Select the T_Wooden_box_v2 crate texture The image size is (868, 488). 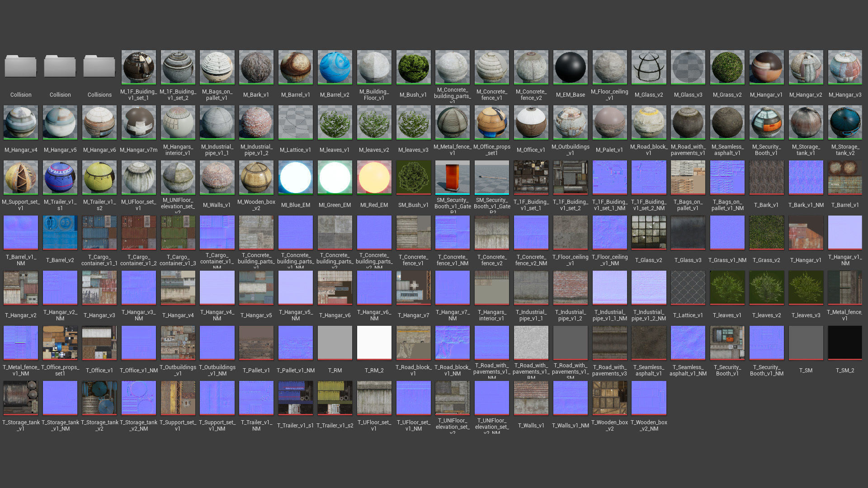coord(609,398)
